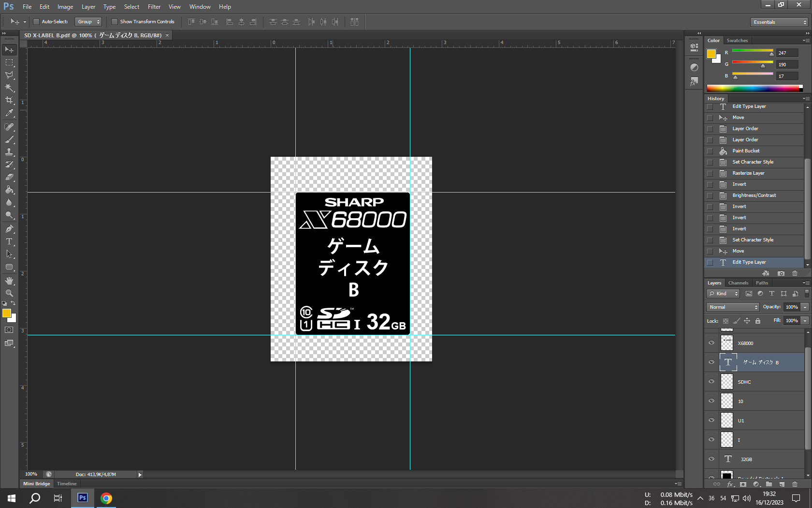Viewport: 812px width, 508px height.
Task: Select the Crop tool
Action: click(9, 100)
